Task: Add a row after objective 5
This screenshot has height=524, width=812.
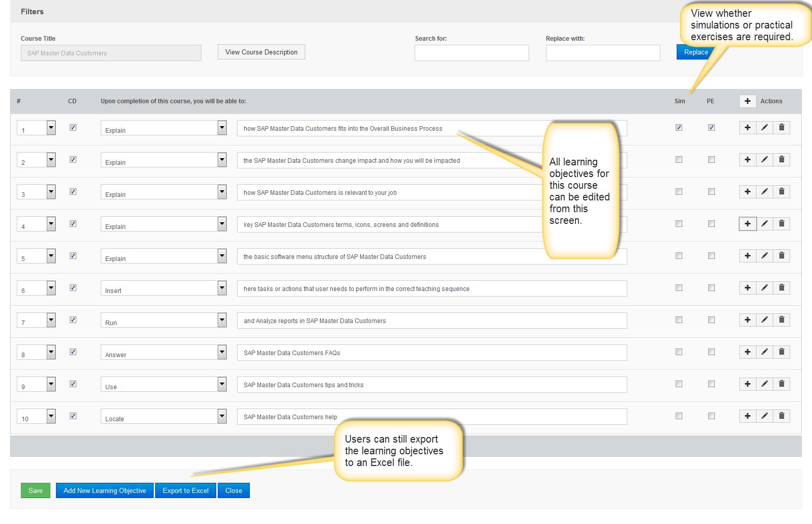Action: [x=747, y=256]
